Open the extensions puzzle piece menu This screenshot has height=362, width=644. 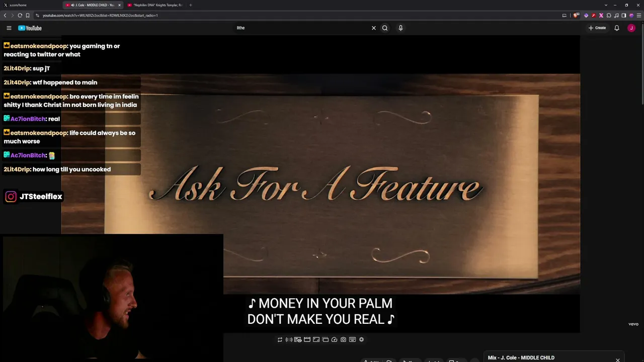[x=609, y=16]
